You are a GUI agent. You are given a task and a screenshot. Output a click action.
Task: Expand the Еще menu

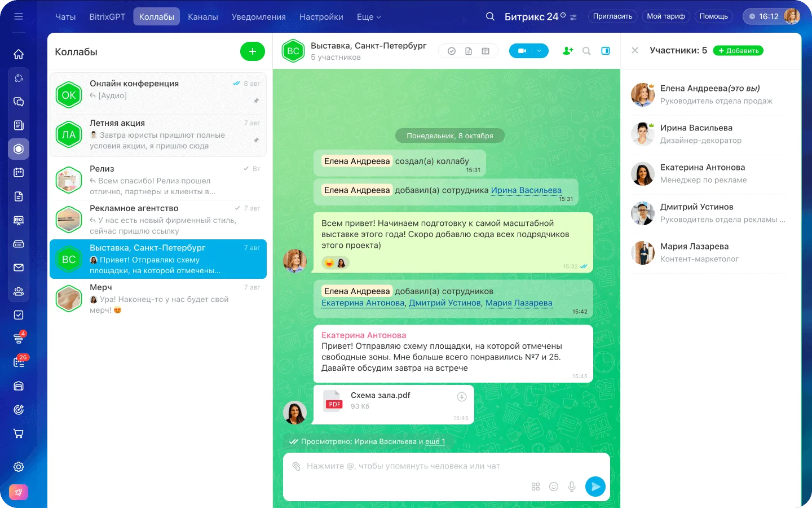point(369,17)
